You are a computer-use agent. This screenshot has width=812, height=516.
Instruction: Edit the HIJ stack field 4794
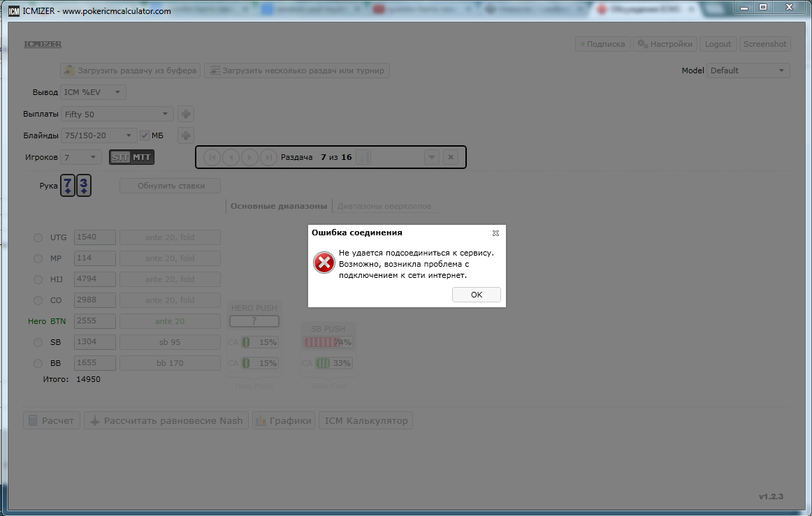point(95,279)
